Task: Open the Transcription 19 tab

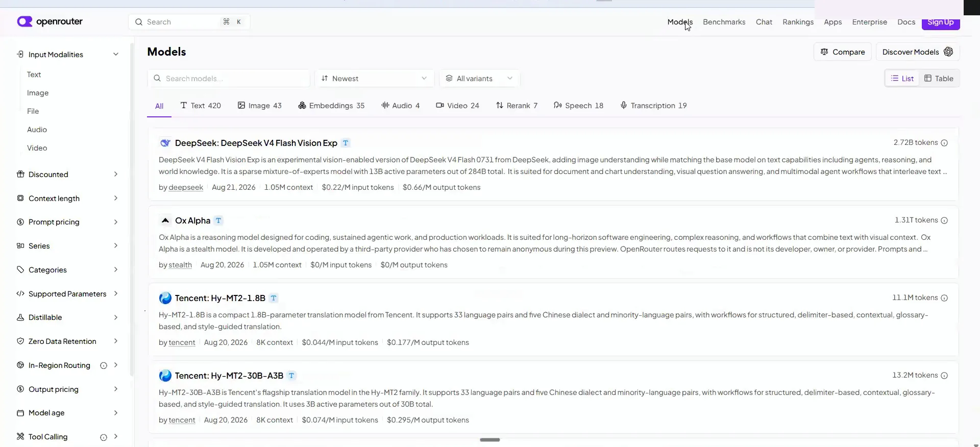Action: [653, 106]
